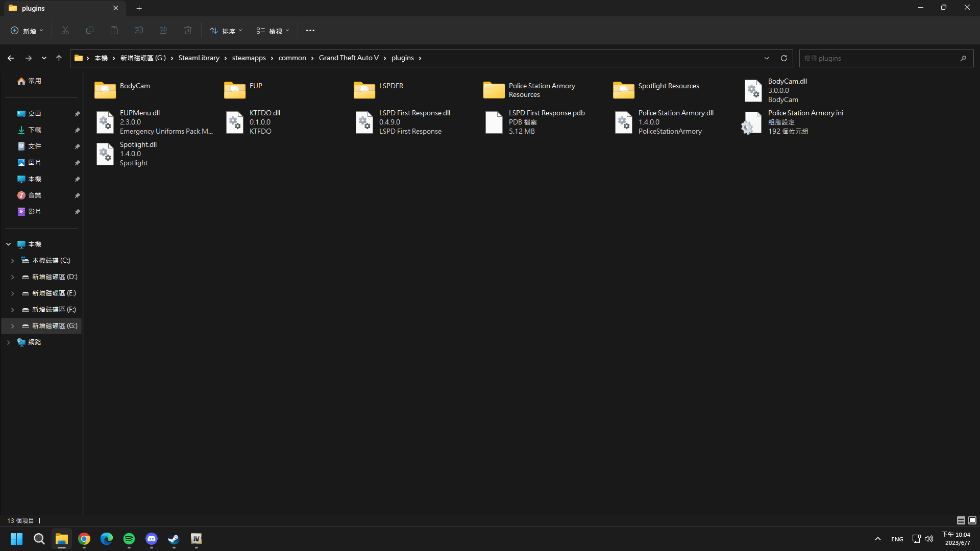
Task: Click the Refresh icon beside address bar
Action: point(784,58)
